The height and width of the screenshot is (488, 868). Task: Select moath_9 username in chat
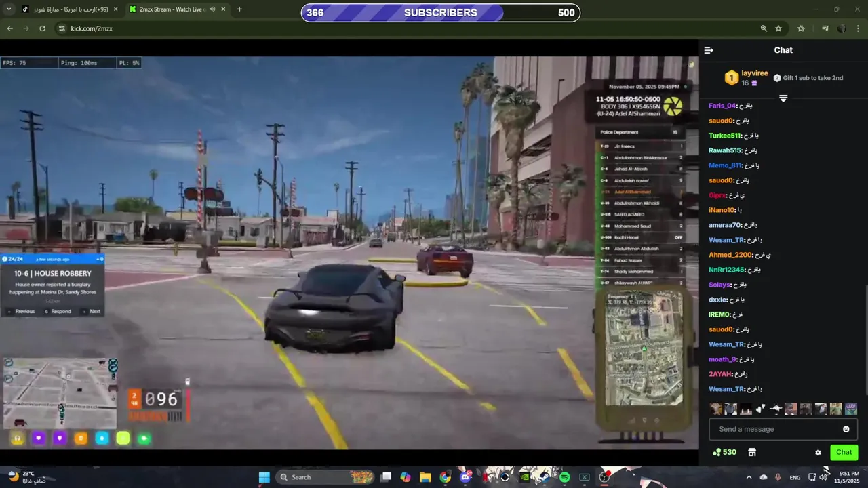(722, 359)
